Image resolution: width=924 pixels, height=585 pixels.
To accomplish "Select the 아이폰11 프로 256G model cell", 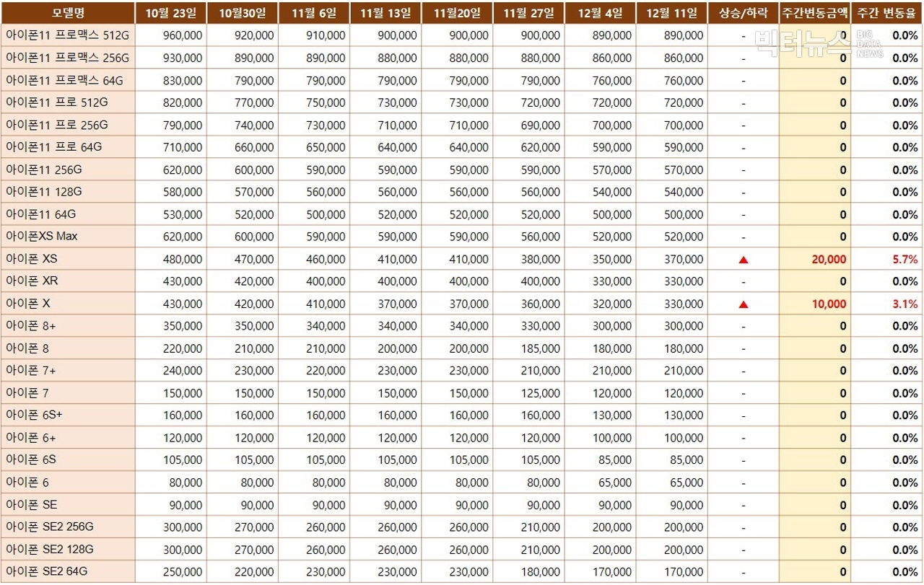I will coord(68,125).
